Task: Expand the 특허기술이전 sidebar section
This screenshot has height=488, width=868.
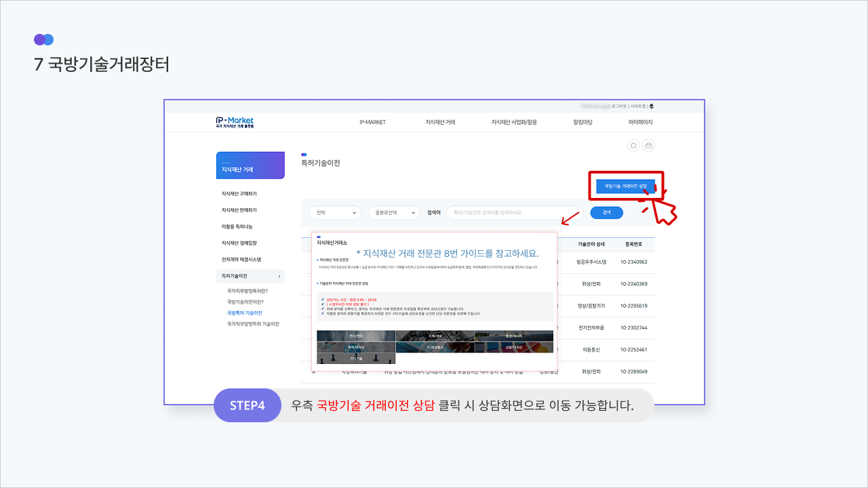Action: point(250,276)
